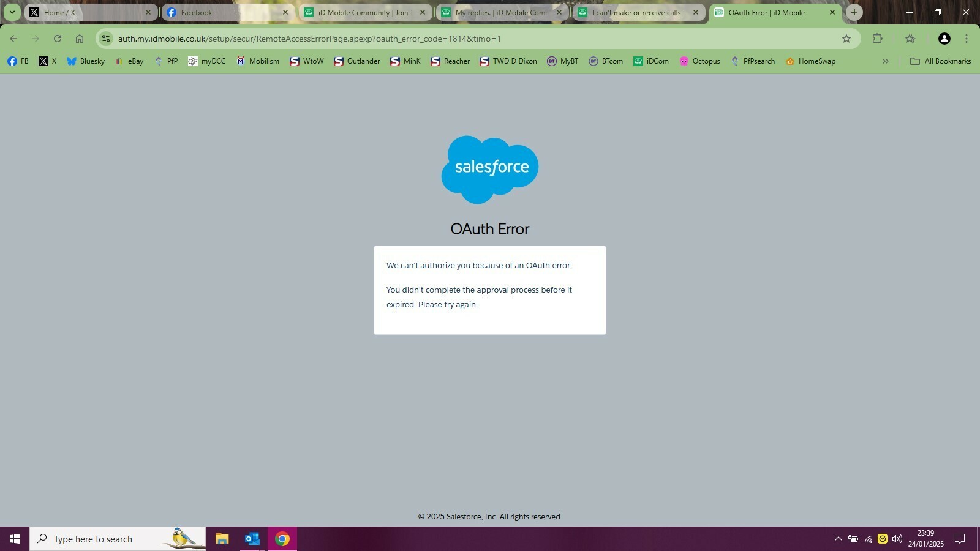Open the Windows Start menu

coord(15,539)
